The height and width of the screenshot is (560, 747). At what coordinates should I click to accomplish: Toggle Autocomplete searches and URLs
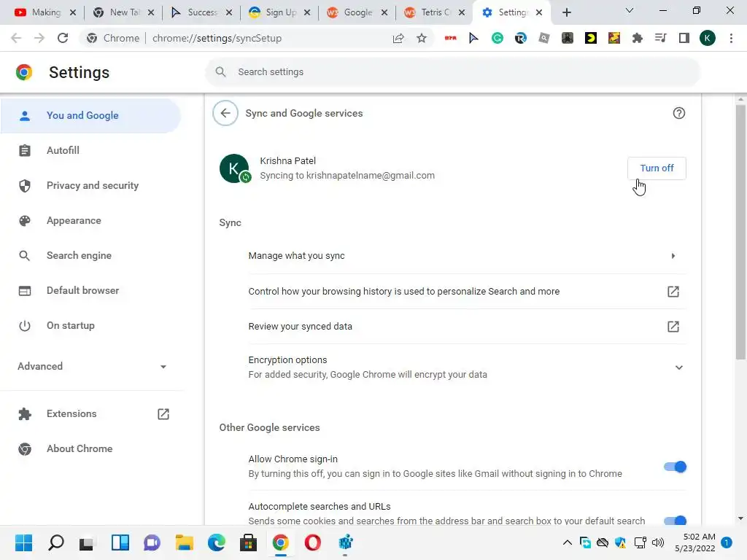(x=675, y=521)
